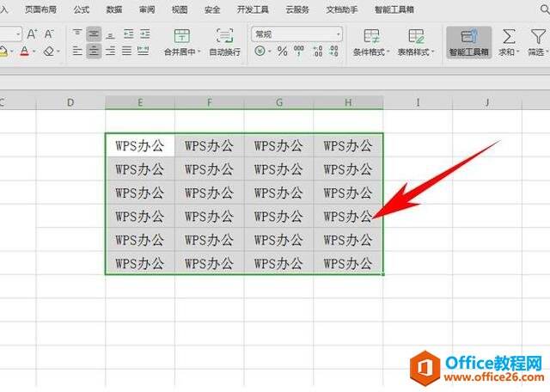The image size is (550, 392).
Task: Select column E header
Action: 140,102
